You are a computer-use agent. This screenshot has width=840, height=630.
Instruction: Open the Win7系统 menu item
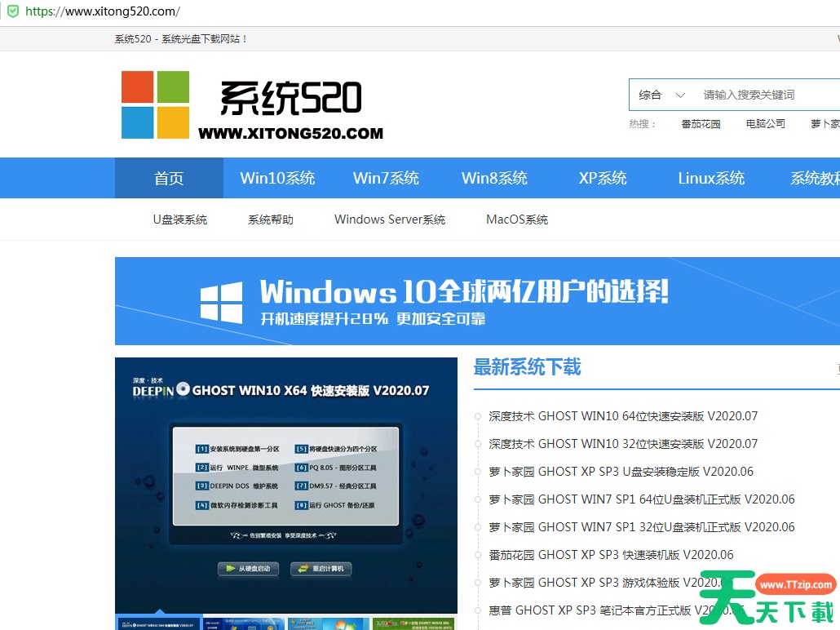click(386, 178)
